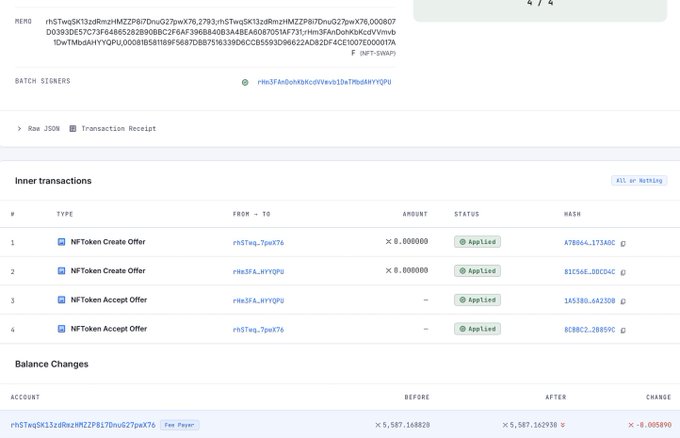680x438 pixels.
Task: Click NFToken Create Offer text in row 1
Action: tap(108, 242)
